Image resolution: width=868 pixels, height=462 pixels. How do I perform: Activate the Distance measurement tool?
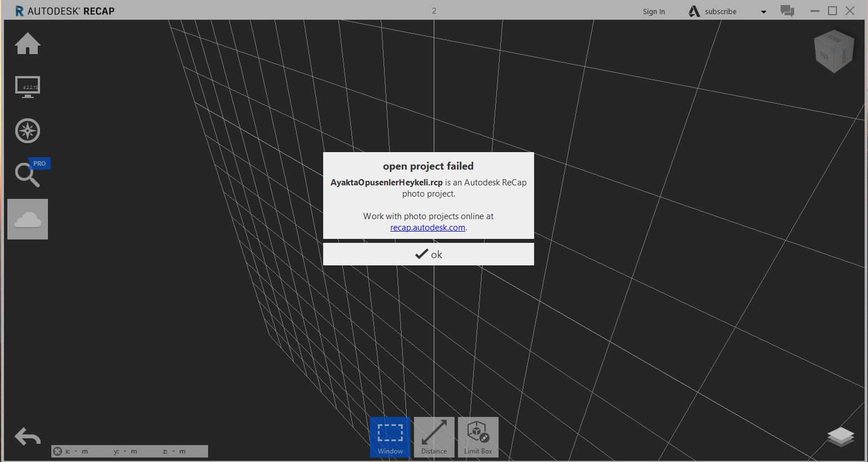[434, 437]
